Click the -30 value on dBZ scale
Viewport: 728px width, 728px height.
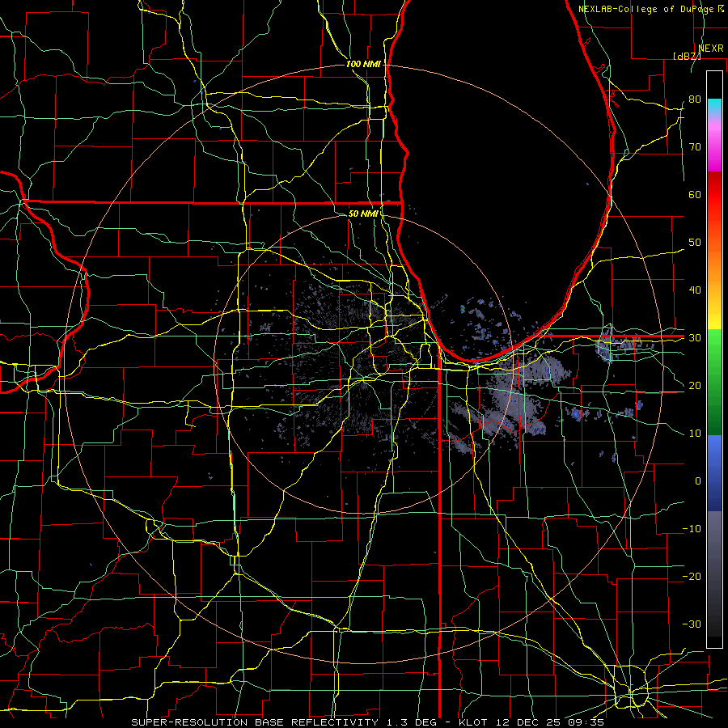pyautogui.click(x=692, y=624)
